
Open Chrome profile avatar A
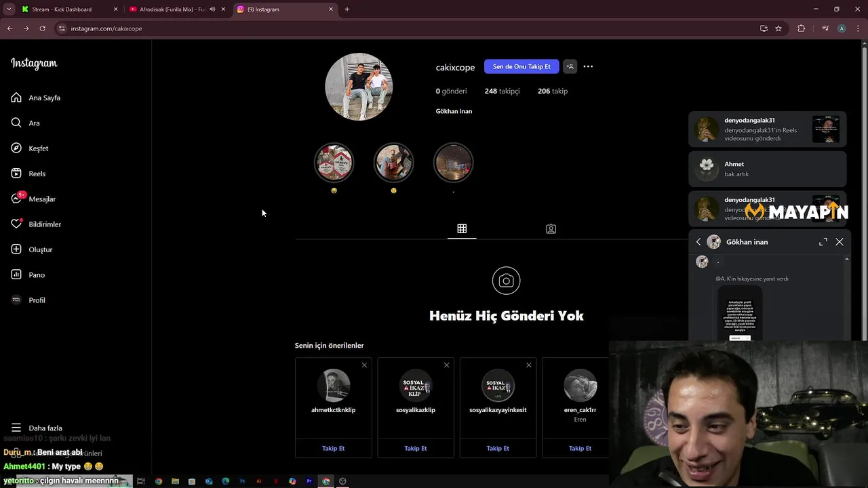(x=842, y=28)
